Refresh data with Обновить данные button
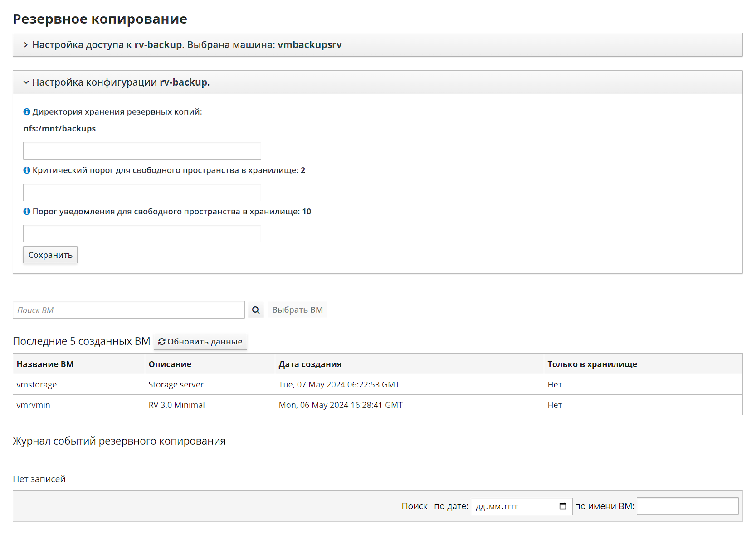 200,342
